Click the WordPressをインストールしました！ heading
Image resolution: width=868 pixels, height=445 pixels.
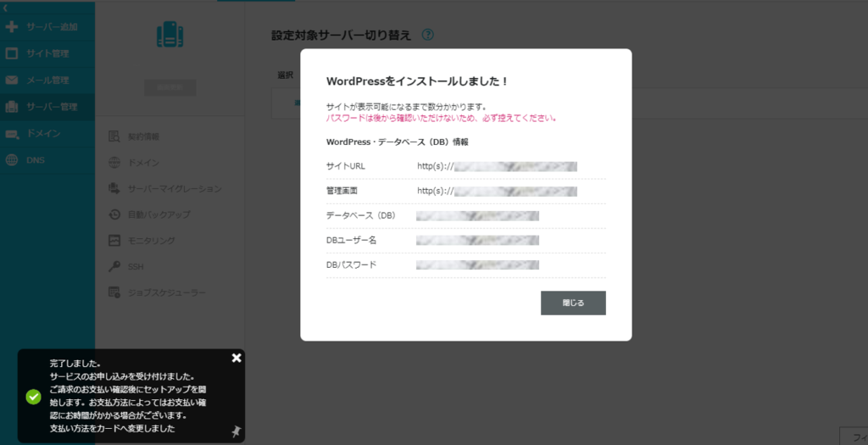coord(417,81)
